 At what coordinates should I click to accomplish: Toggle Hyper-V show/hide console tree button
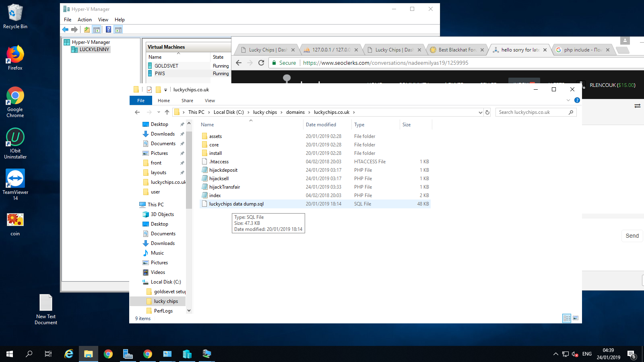click(x=97, y=29)
